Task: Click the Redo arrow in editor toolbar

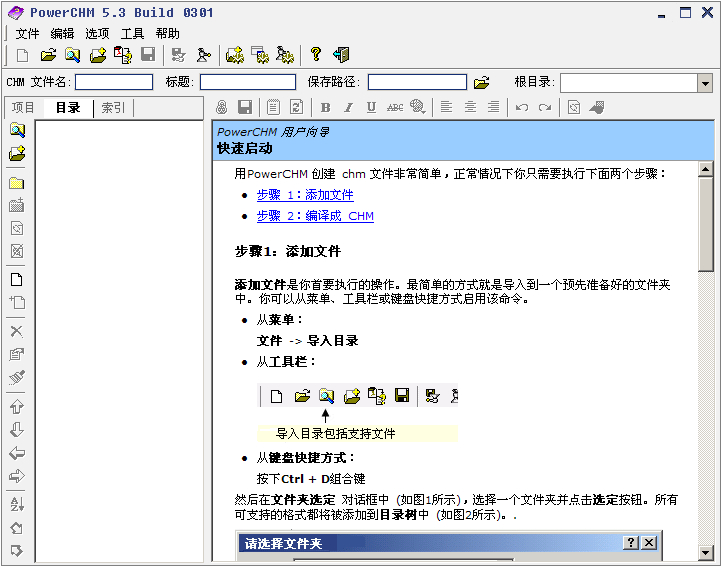Action: 545,108
